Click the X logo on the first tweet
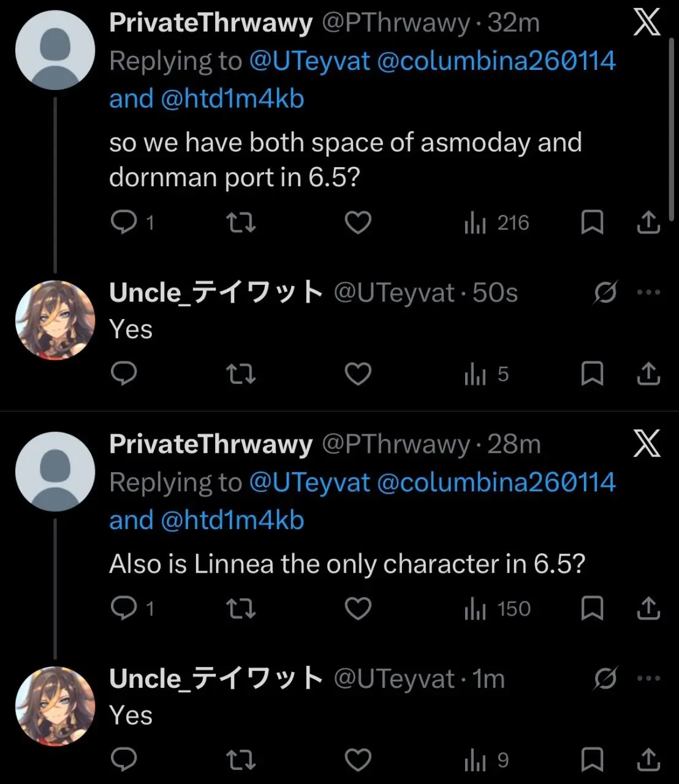This screenshot has height=784, width=679. (x=647, y=23)
